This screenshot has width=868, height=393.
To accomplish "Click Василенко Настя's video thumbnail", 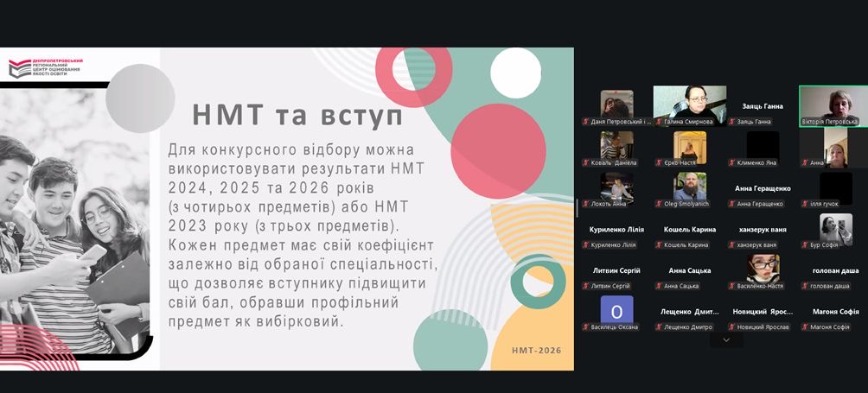I will pyautogui.click(x=763, y=269).
